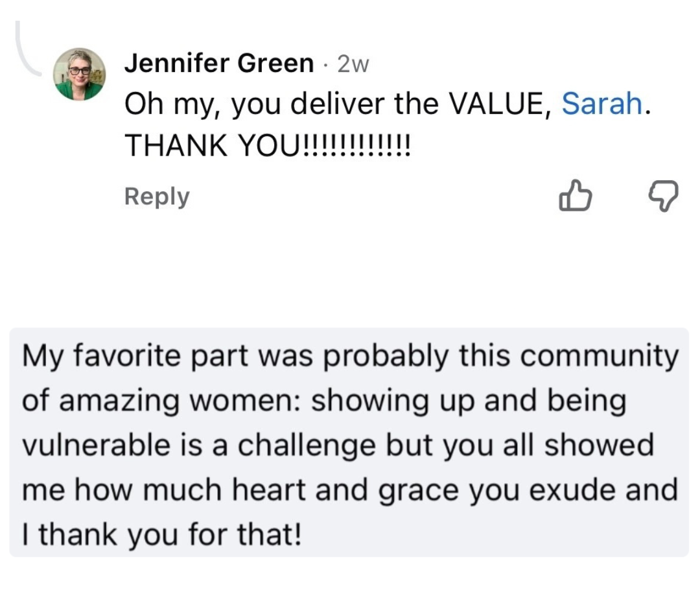
Task: Dislike the comment with thumbs down icon
Action: click(663, 196)
